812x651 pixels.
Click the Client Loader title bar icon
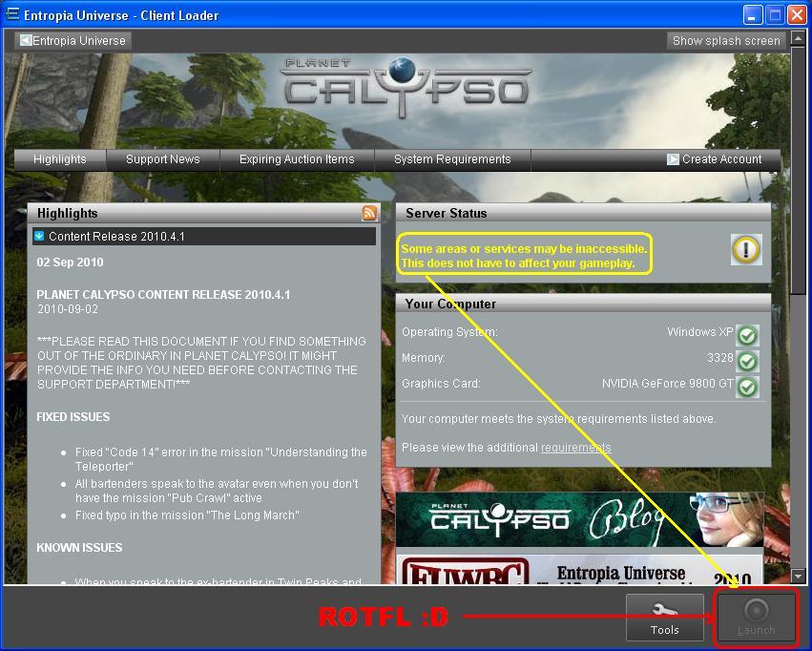(11, 14)
